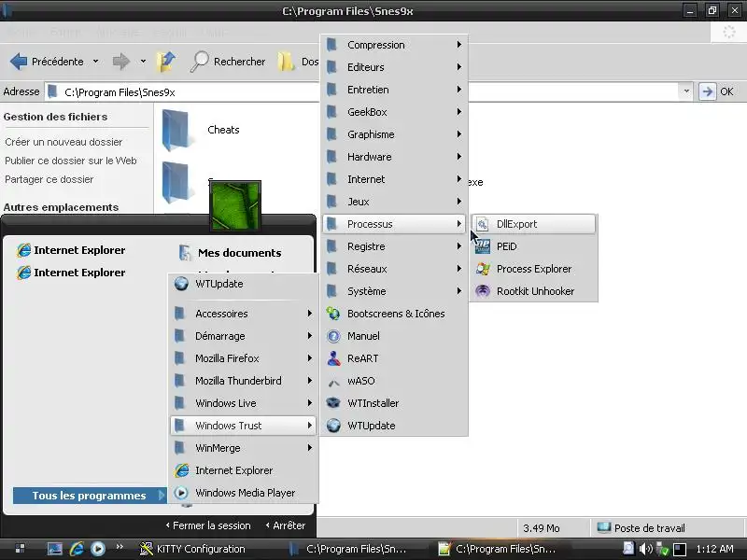Click the Start menu user picture
This screenshot has height=560, width=747.
pos(235,205)
